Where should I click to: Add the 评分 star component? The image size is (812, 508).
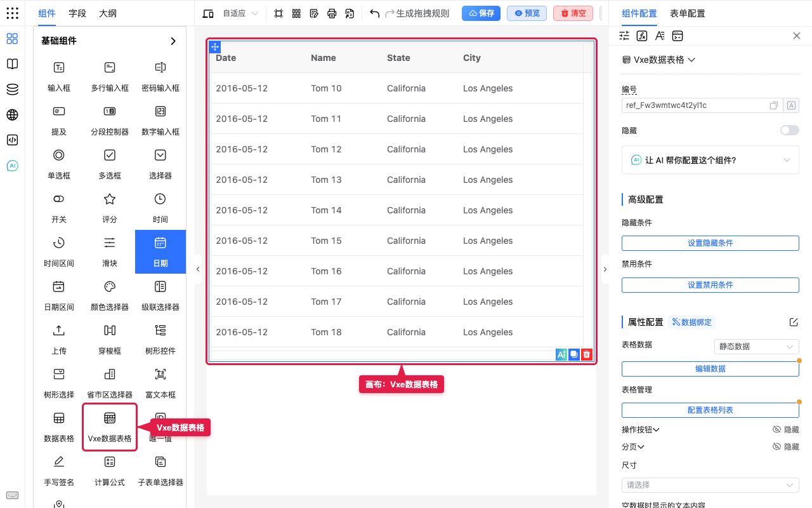tap(110, 208)
